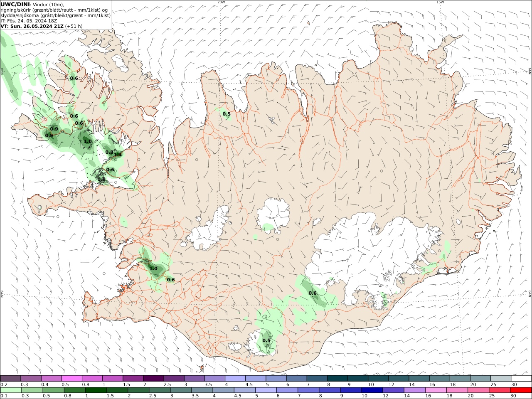Click the 0.8 precipitation value on the map
This screenshot has height=399, width=532.
point(109,152)
